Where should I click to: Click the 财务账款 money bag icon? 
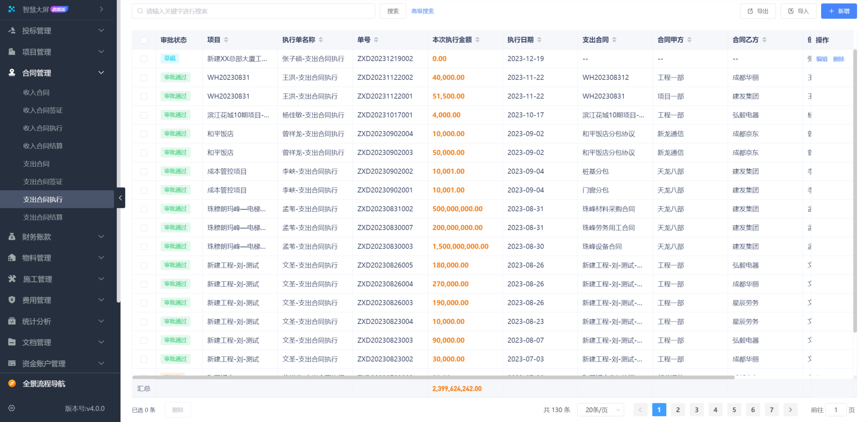tap(12, 237)
